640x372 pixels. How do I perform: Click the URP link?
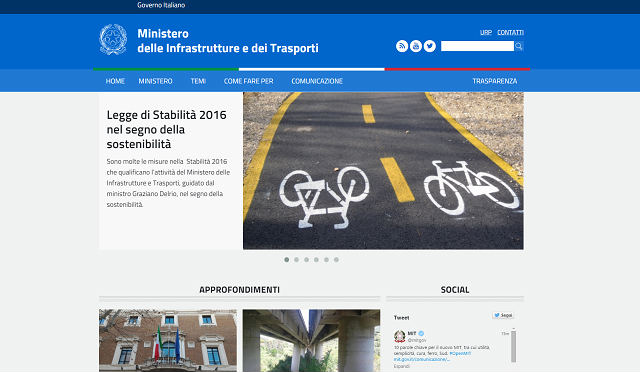486,33
